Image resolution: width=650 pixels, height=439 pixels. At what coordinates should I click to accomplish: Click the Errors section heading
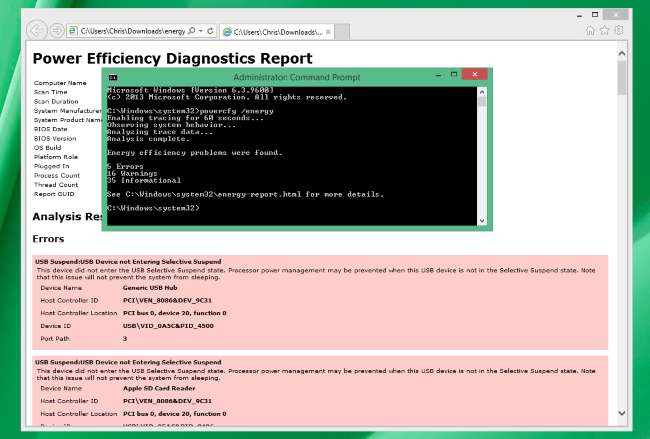tap(48, 239)
